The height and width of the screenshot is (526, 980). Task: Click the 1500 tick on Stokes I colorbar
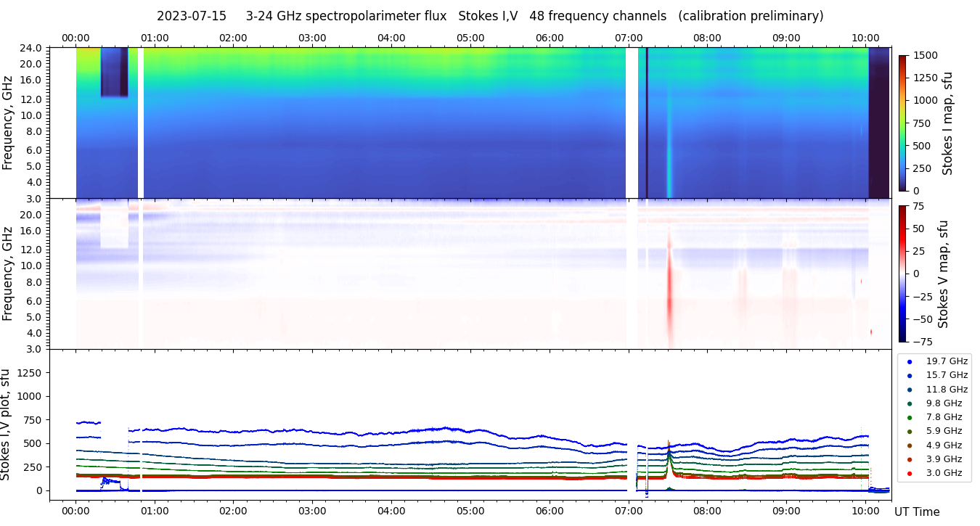pyautogui.click(x=926, y=55)
